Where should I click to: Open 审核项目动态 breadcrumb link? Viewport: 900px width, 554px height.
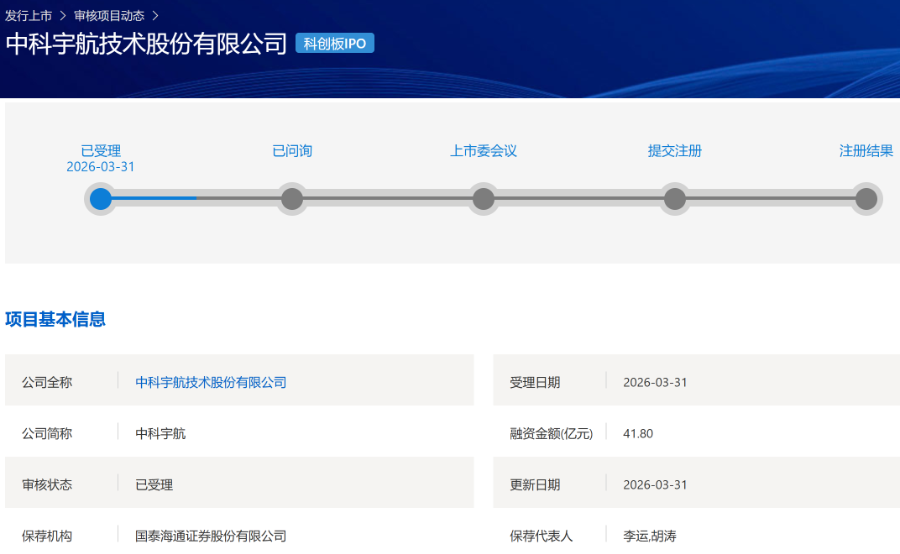[x=109, y=16]
